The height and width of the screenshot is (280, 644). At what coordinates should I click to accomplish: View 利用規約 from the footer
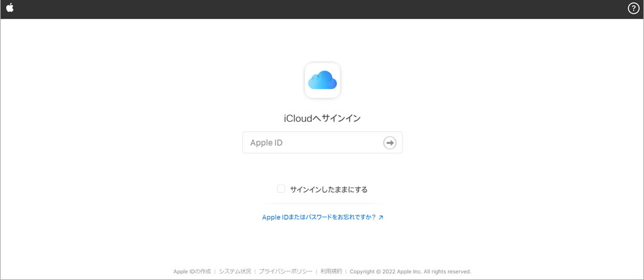pos(331,271)
